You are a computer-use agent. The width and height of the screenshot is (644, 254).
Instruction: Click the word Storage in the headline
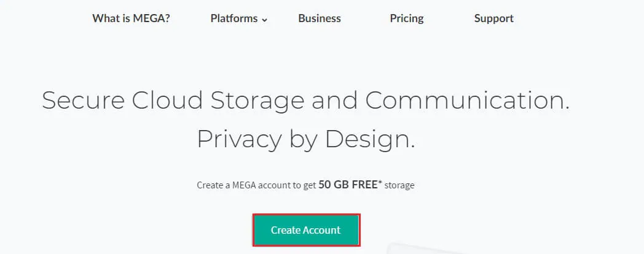tap(257, 101)
